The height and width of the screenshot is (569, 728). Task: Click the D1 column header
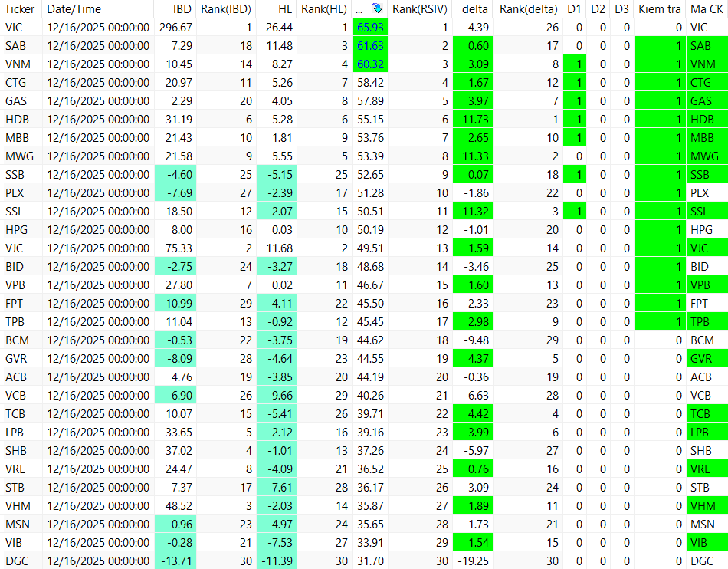(x=574, y=9)
